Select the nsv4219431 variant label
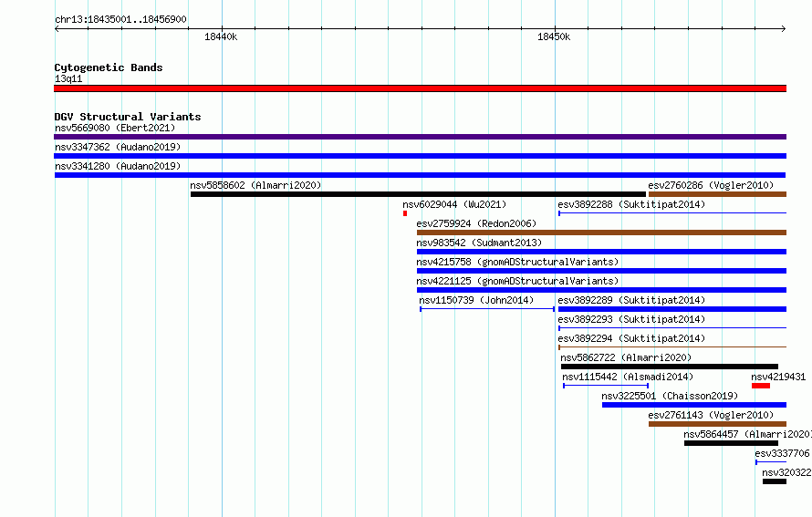 [778, 377]
